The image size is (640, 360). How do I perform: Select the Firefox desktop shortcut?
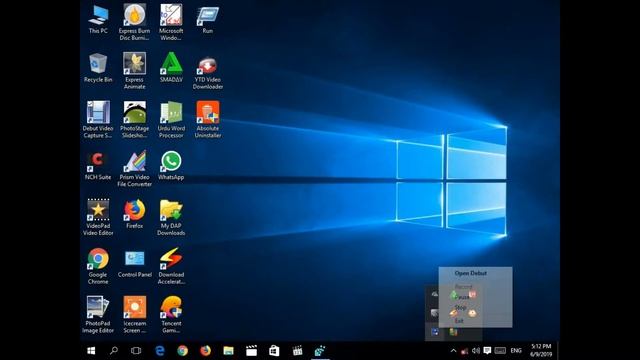(x=134, y=214)
